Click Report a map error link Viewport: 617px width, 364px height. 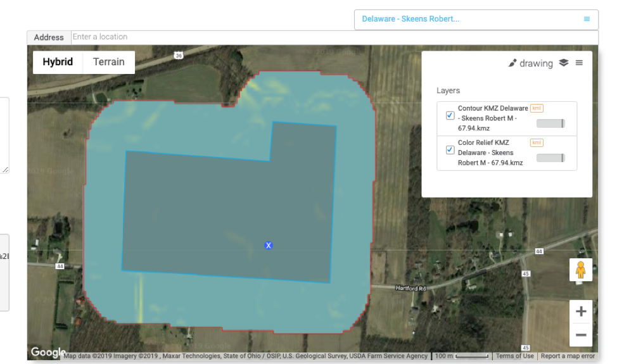568,356
